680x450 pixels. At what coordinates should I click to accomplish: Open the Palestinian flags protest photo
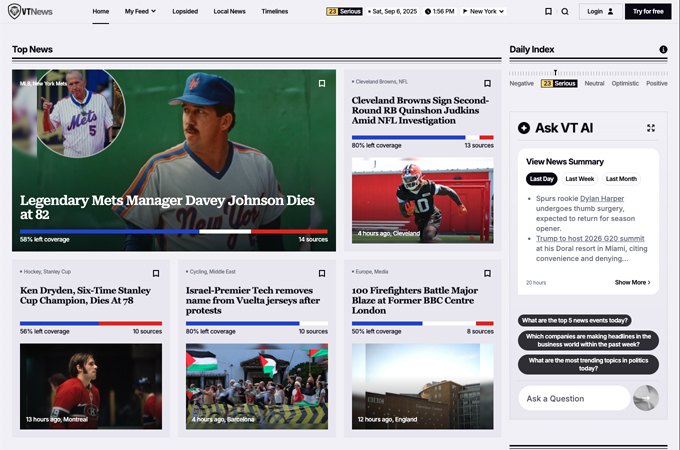pyautogui.click(x=257, y=386)
